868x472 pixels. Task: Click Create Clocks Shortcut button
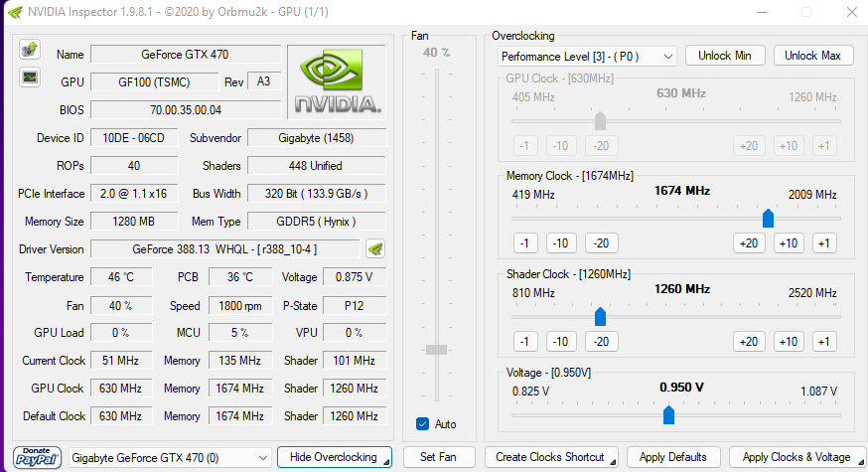pos(551,457)
